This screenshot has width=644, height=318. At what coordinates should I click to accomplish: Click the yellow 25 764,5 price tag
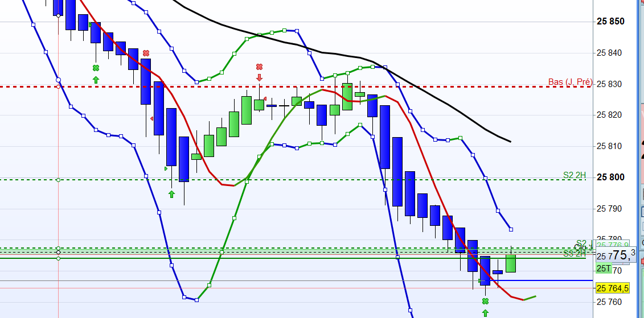click(612, 289)
